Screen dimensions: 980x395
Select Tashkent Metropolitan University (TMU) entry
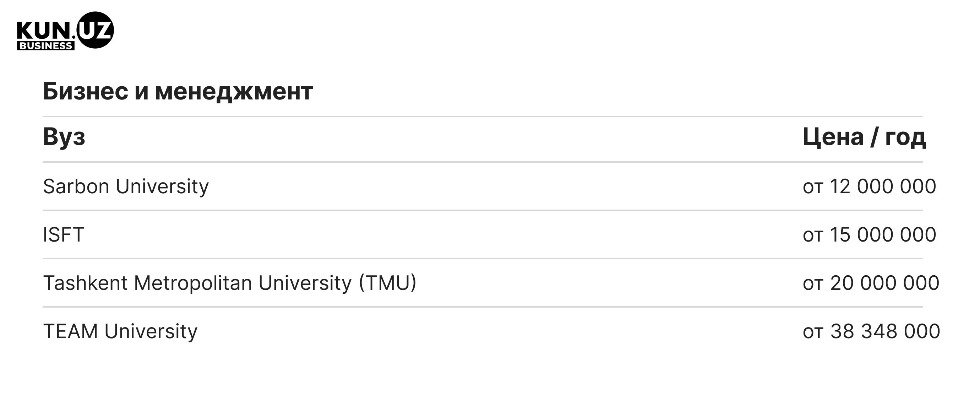(x=230, y=283)
